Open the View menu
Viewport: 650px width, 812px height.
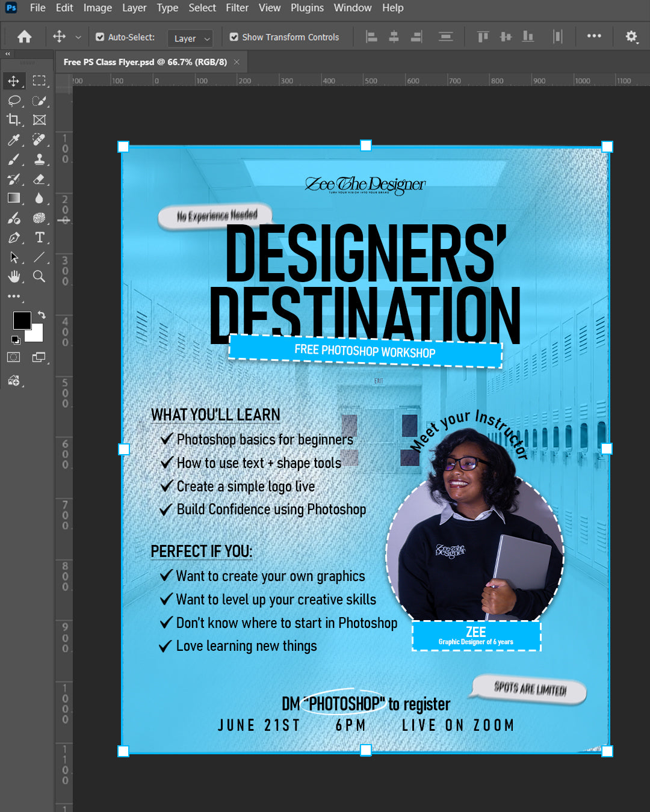click(270, 8)
